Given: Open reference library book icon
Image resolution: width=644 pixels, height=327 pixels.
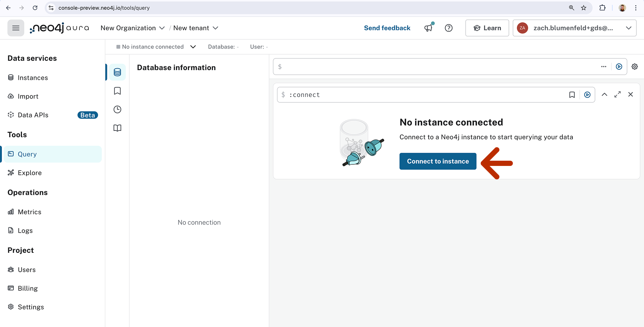Looking at the screenshot, I should pyautogui.click(x=117, y=128).
